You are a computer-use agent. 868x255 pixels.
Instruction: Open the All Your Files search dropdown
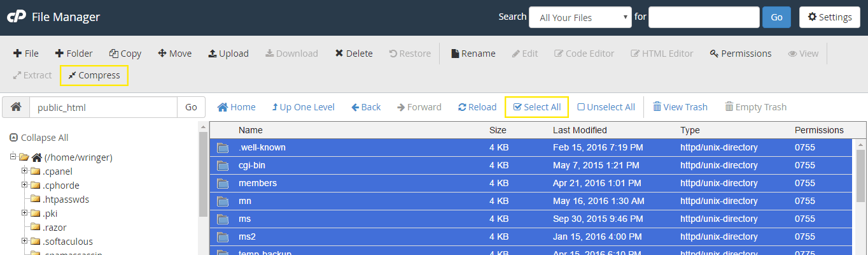tap(580, 17)
